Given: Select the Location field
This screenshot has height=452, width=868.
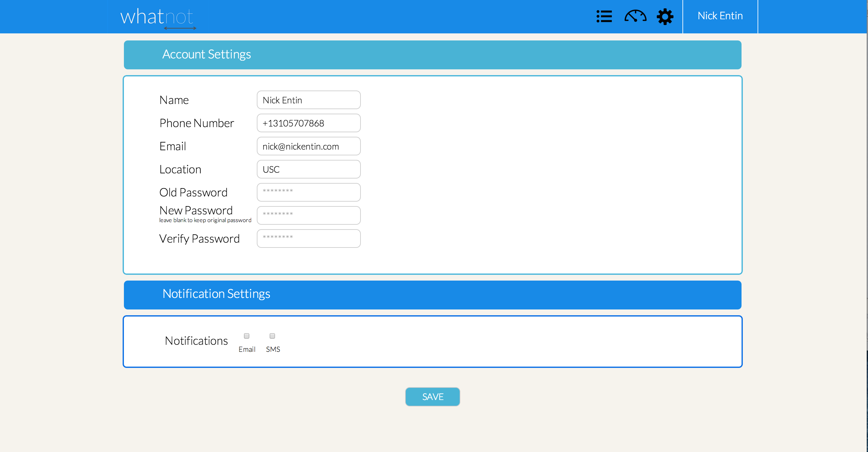Looking at the screenshot, I should [308, 169].
